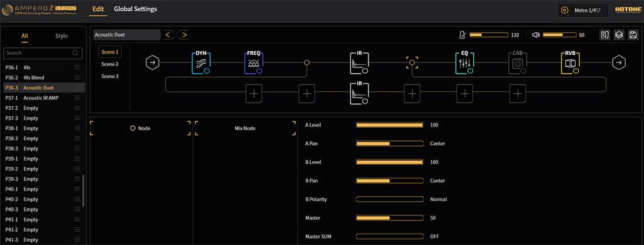Image resolution: width=644 pixels, height=245 pixels.
Task: Click the Acoustic Duet patch name field
Action: (126, 35)
